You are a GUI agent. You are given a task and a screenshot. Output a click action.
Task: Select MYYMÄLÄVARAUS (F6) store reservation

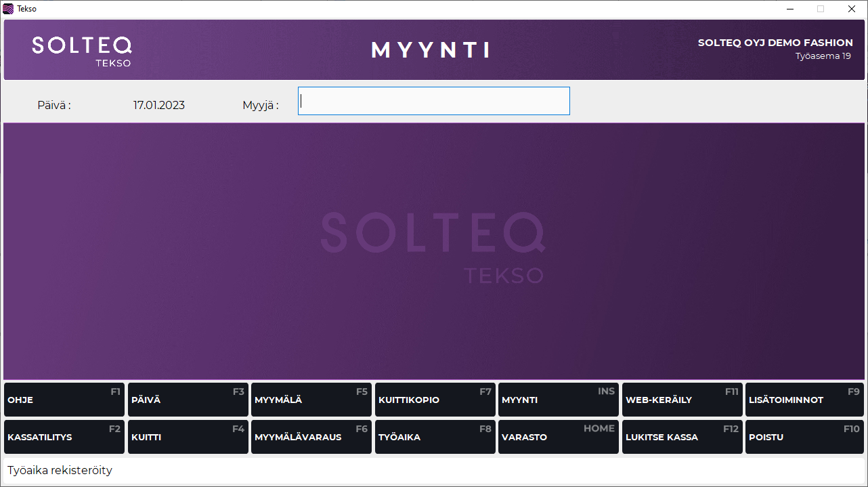pos(311,437)
